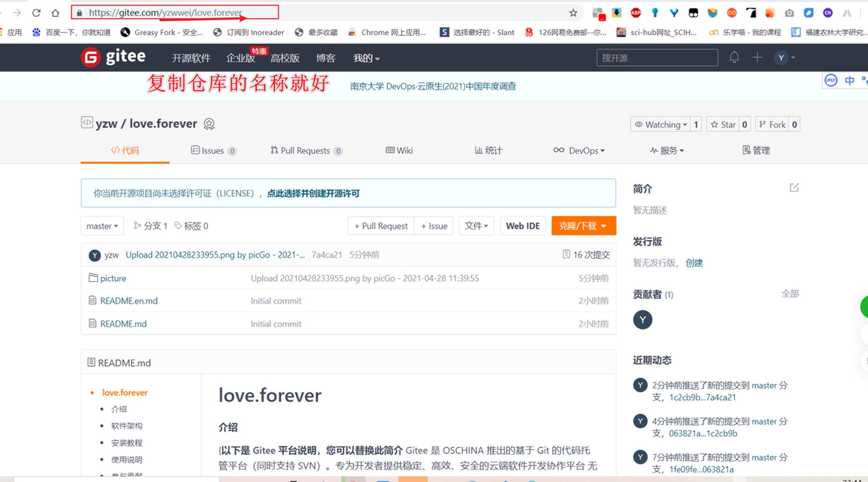Click the + Issue button
The width and height of the screenshot is (868, 482).
[x=434, y=226]
